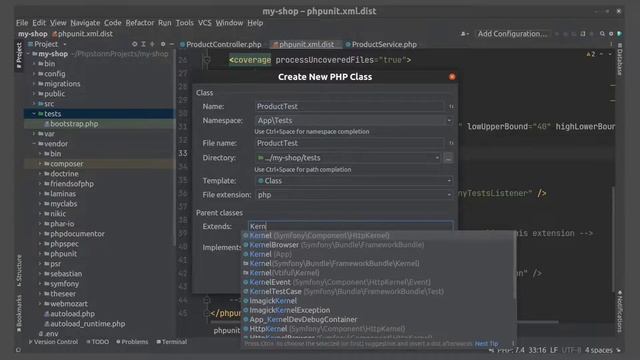Open the TODO tool window

tap(97, 342)
